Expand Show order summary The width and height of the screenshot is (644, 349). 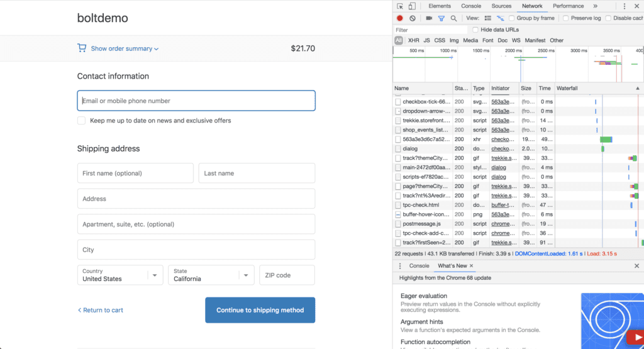point(125,48)
